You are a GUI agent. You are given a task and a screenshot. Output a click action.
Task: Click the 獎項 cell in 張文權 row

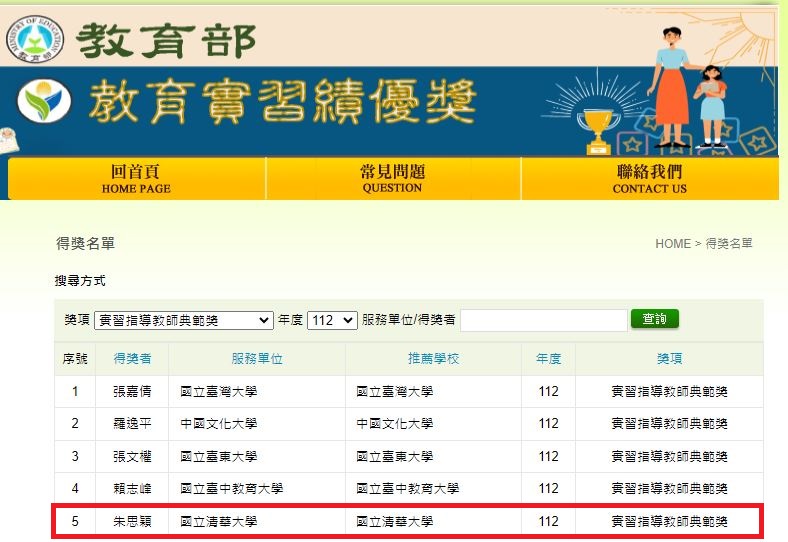(669, 456)
